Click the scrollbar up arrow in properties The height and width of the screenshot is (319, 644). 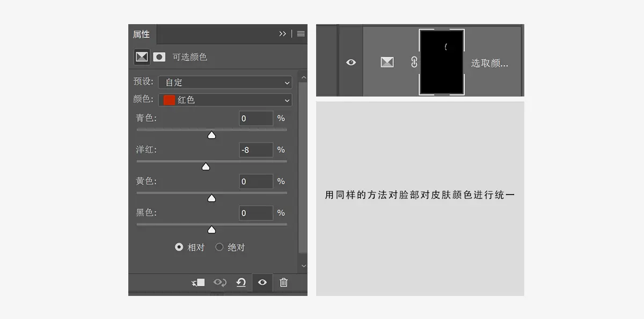point(303,77)
